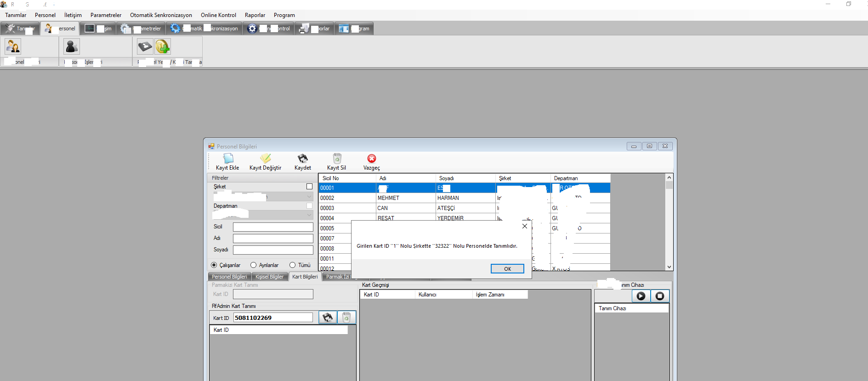This screenshot has width=868, height=381.
Task: Switch to the Kart Bilgileri tab
Action: (305, 277)
